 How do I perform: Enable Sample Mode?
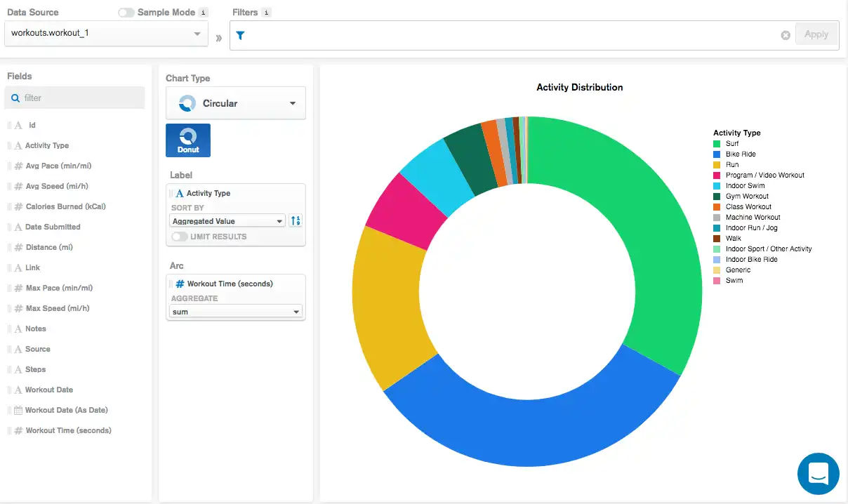tap(125, 12)
